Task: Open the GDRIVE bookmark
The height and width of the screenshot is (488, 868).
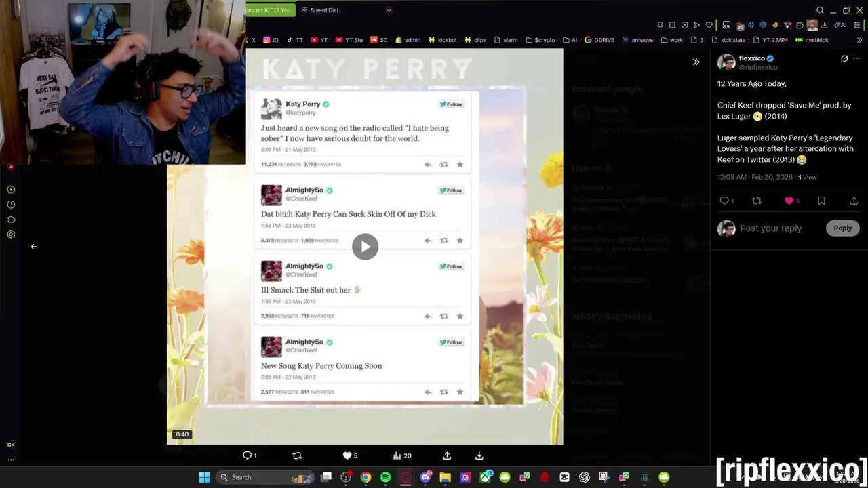Action: pyautogui.click(x=599, y=40)
